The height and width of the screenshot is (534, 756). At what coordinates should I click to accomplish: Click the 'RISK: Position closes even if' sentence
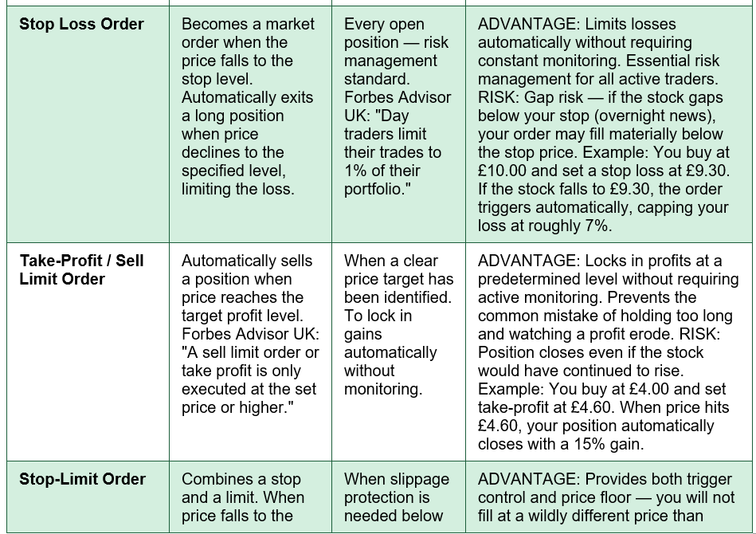597,352
